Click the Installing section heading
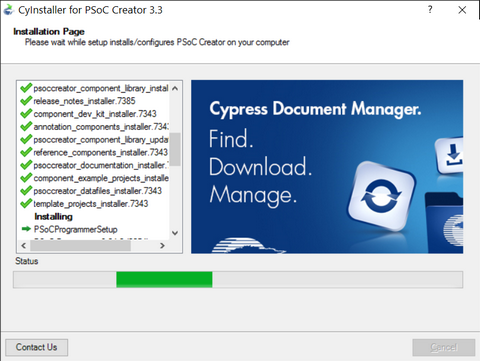480x361 pixels. pyautogui.click(x=53, y=217)
